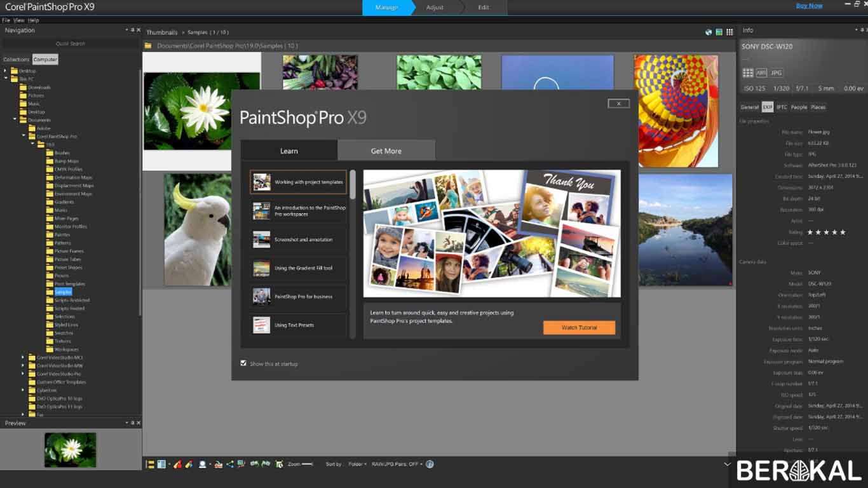Click the Working with project templates thumbnail icon
This screenshot has width=868, height=488.
pos(262,182)
